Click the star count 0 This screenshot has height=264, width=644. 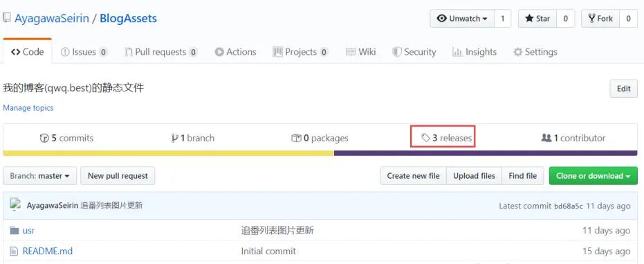click(566, 19)
